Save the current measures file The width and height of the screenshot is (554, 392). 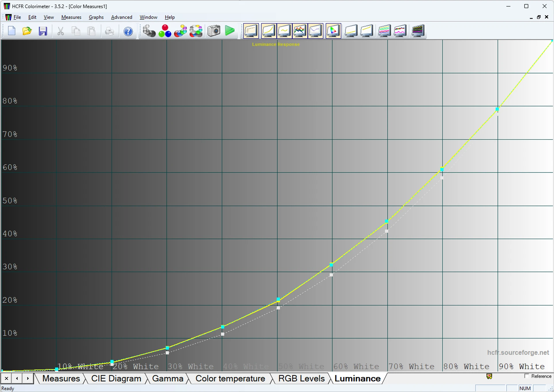click(x=43, y=31)
